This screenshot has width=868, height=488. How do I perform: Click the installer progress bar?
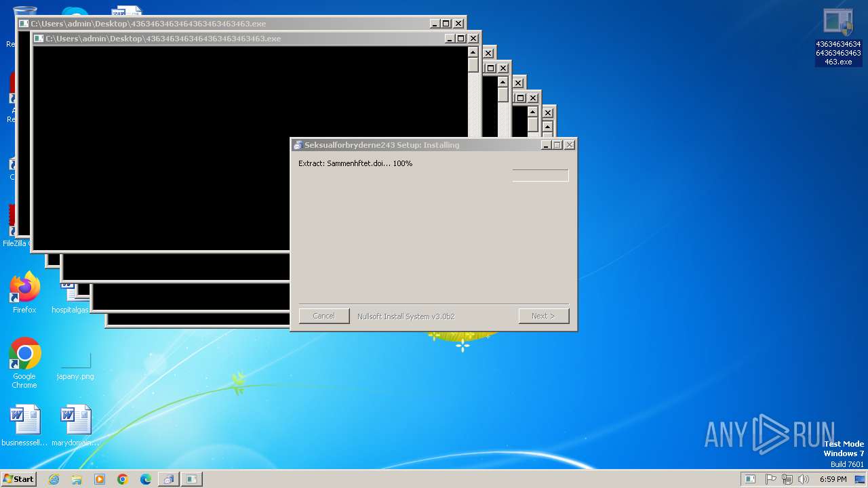[x=540, y=176]
